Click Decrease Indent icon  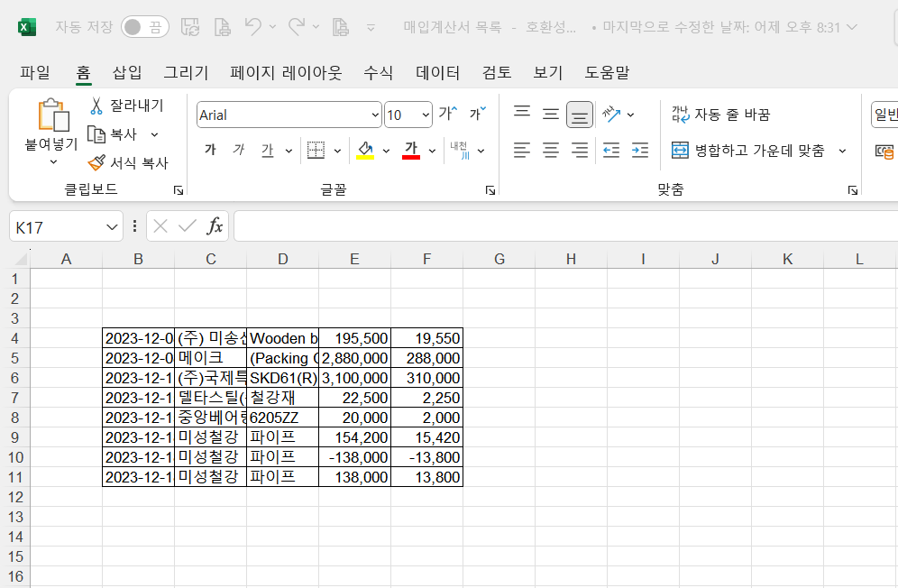tap(611, 151)
